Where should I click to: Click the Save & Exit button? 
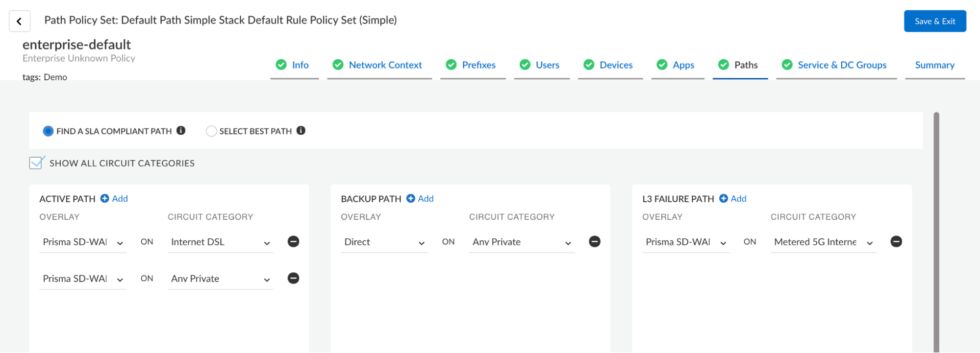point(935,21)
